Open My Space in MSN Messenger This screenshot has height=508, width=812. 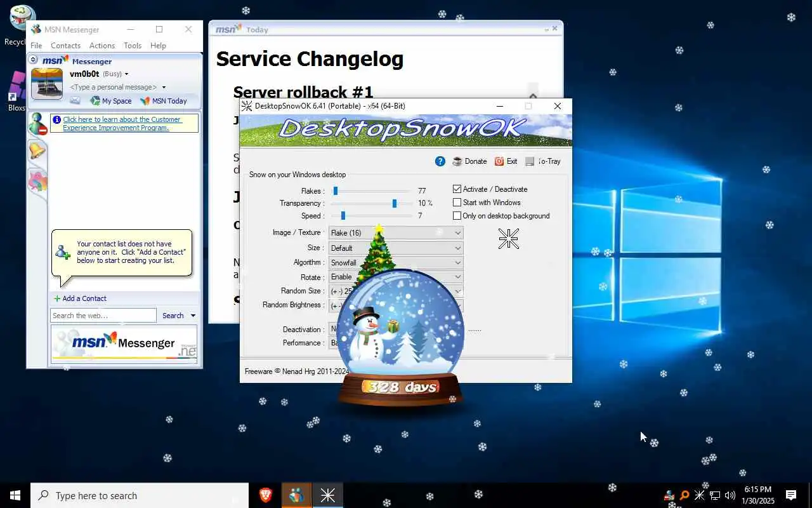111,100
